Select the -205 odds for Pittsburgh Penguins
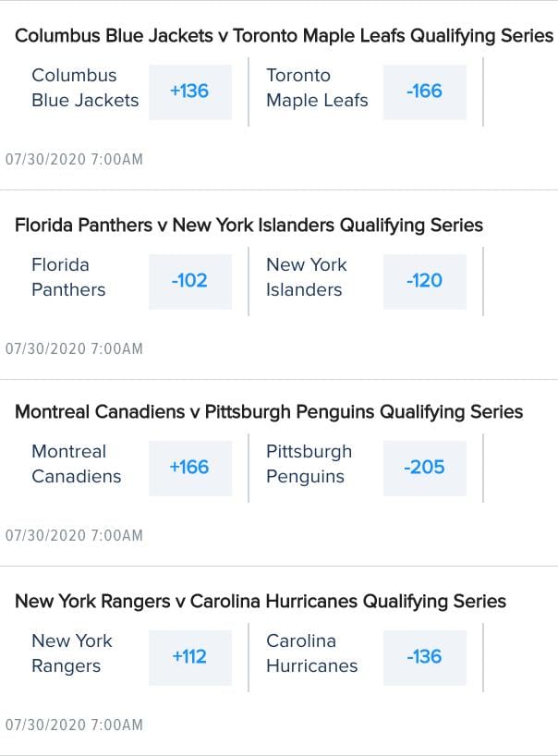Viewport: 558px width, 756px height. point(425,468)
